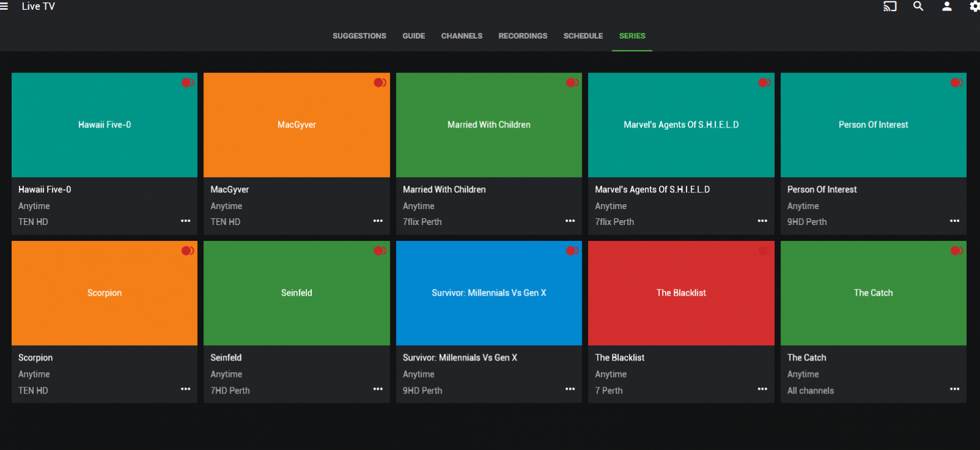The height and width of the screenshot is (450, 980).
Task: Switch to the Guide tab
Action: pyautogui.click(x=413, y=36)
